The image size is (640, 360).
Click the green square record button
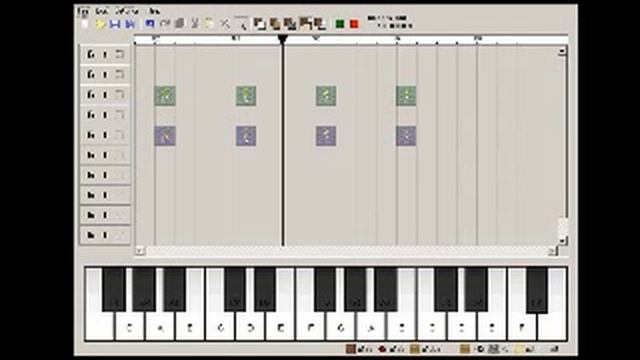coord(340,24)
